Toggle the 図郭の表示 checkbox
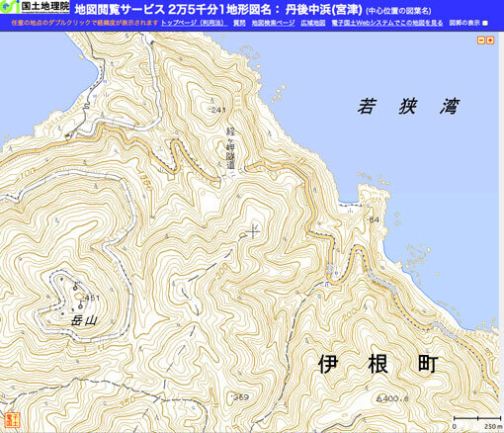This screenshot has height=433, width=504. [485, 23]
